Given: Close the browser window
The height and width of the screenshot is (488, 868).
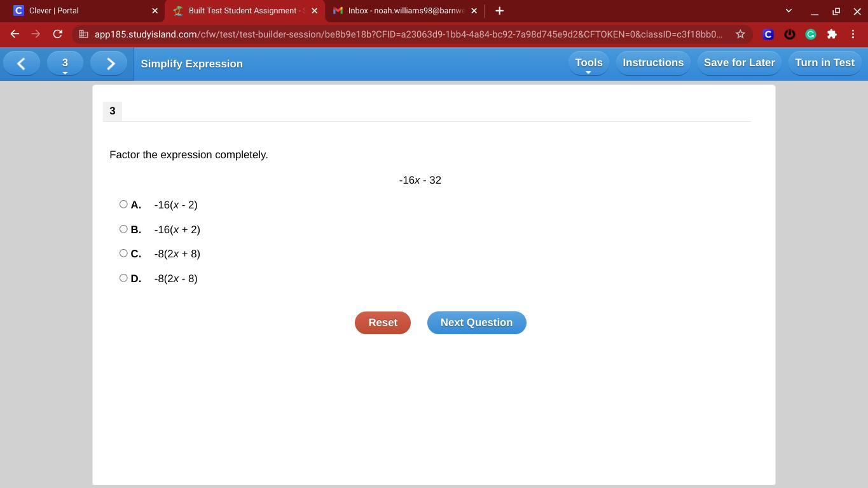Looking at the screenshot, I should click(857, 11).
